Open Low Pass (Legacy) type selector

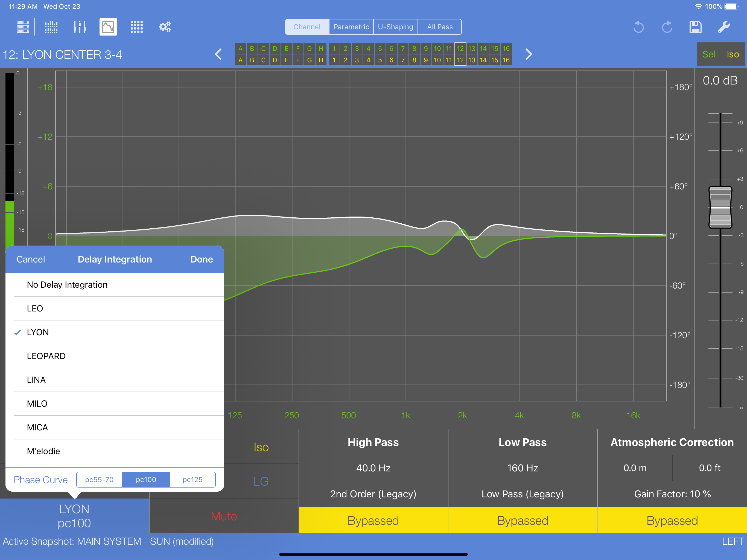click(523, 494)
